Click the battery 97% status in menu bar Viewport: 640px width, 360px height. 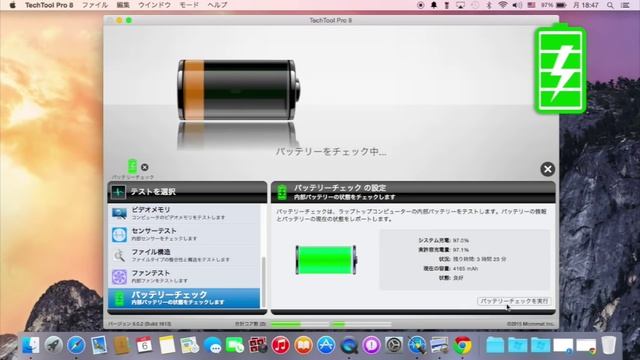coord(554,5)
